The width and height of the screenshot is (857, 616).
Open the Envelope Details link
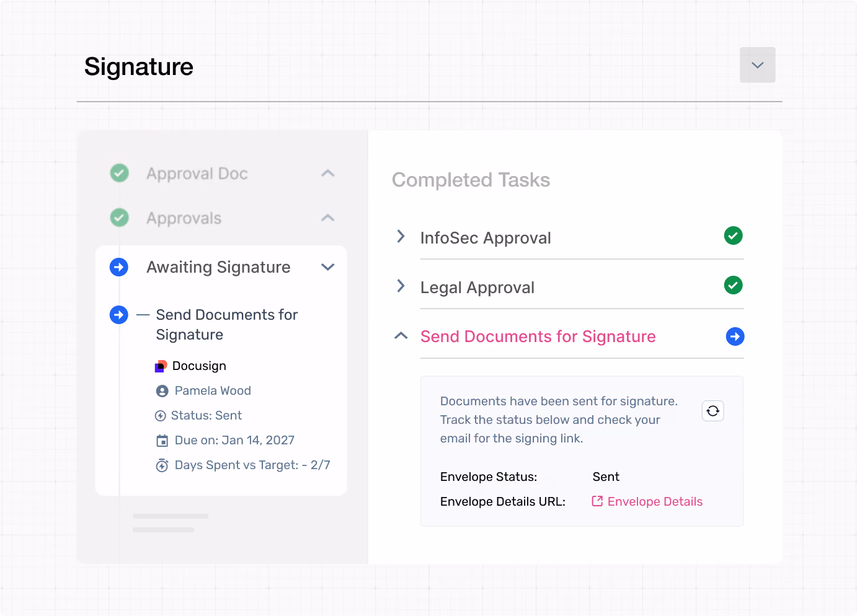(655, 501)
